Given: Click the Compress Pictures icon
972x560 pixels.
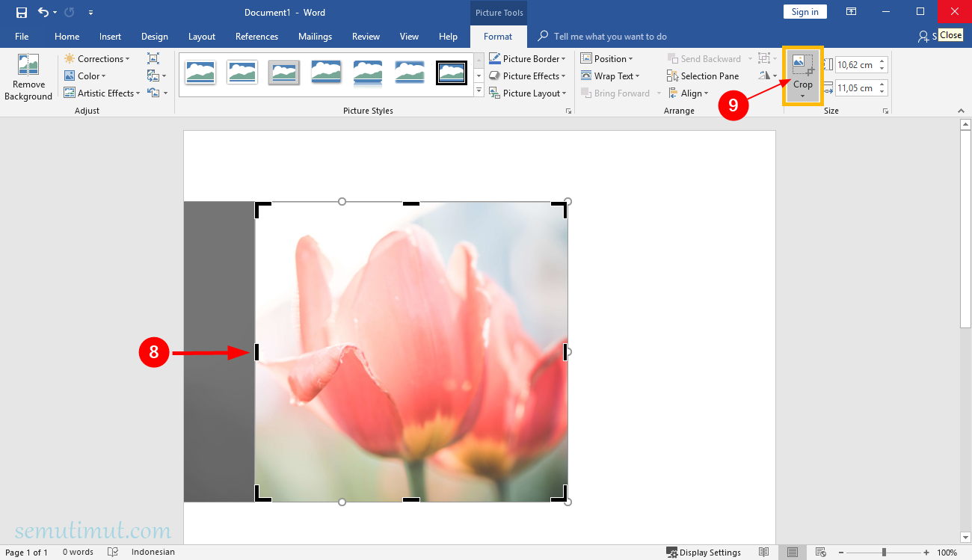Looking at the screenshot, I should point(153,58).
